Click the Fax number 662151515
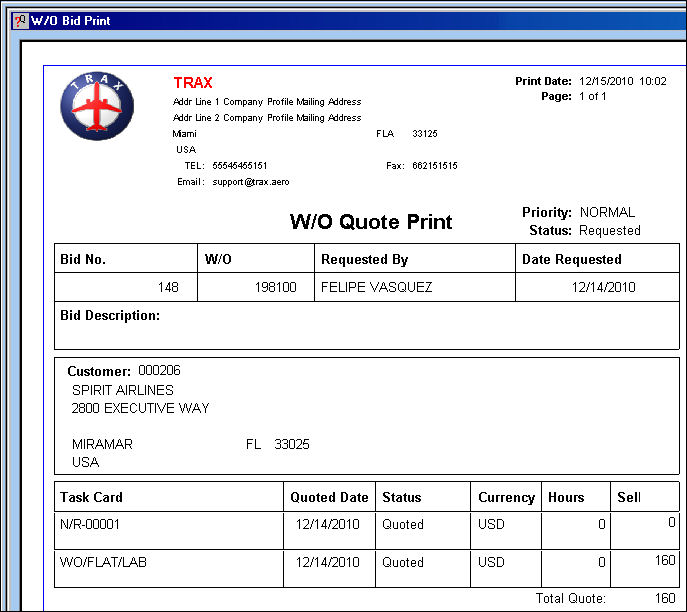Viewport: 687px width, 612px height. click(435, 166)
